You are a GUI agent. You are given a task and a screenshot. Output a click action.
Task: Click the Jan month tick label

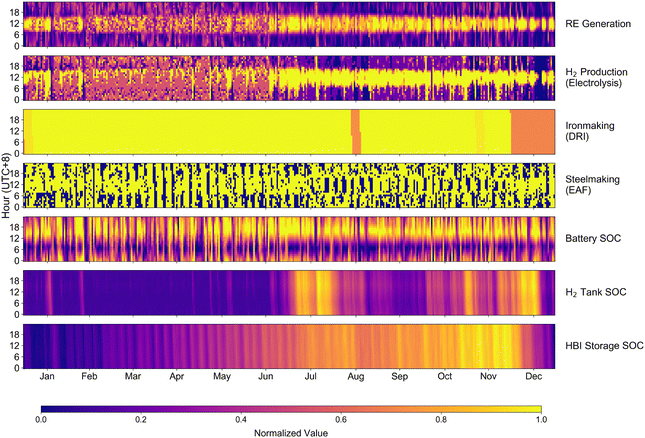tap(47, 376)
